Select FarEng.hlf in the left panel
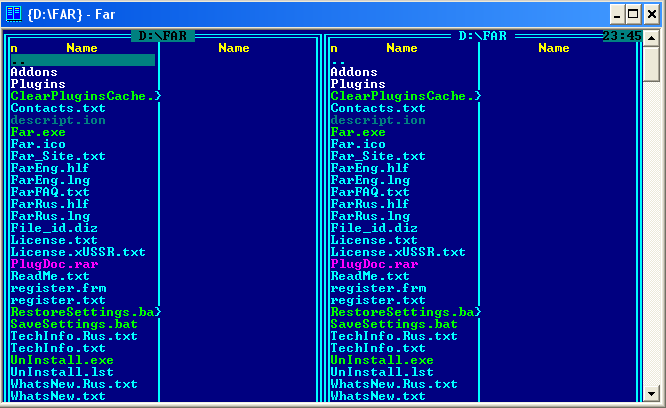Screen dimensions: 666x408 (x=50, y=168)
